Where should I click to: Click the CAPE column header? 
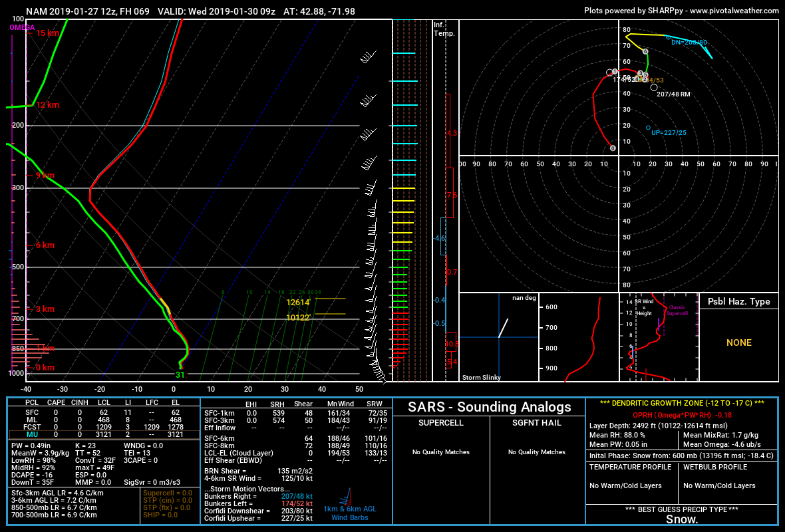56,402
